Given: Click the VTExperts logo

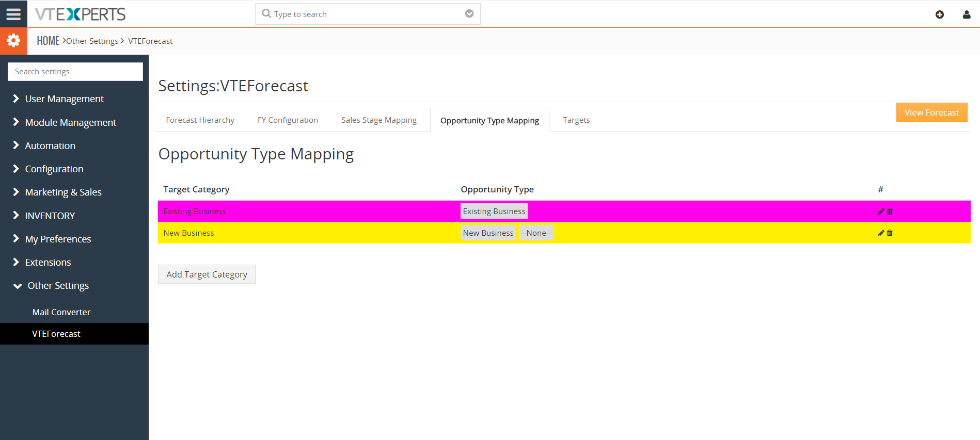Looking at the screenshot, I should (80, 14).
